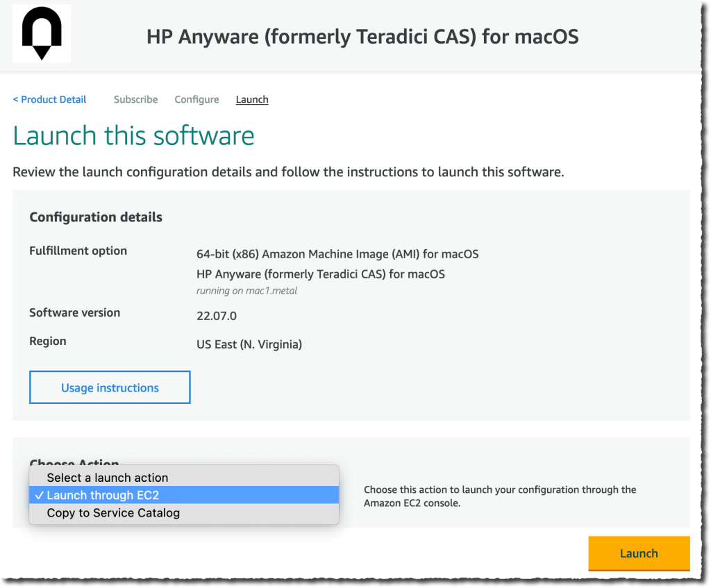
Task: Click the Choose Action section title
Action: tap(74, 464)
